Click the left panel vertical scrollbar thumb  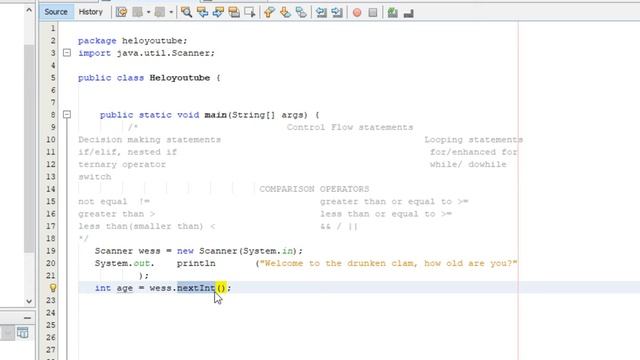click(x=29, y=149)
